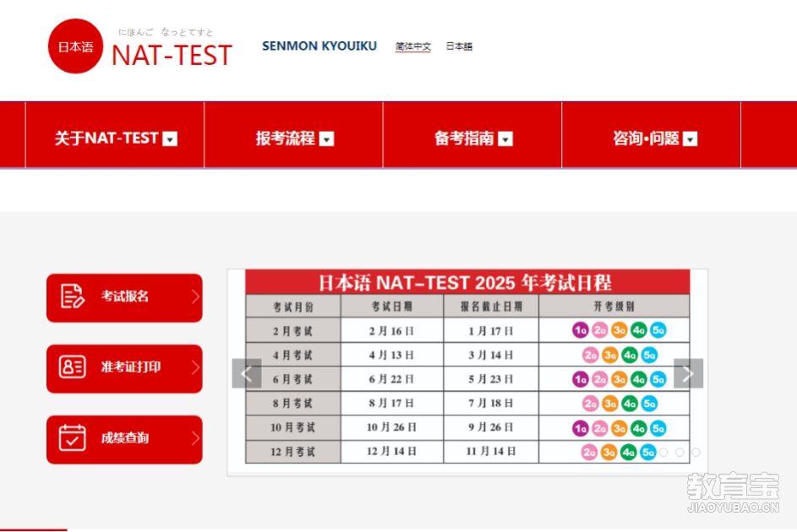The image size is (797, 532).
Task: Click the 4Q level badge in 6月考试 row
Action: (x=638, y=379)
